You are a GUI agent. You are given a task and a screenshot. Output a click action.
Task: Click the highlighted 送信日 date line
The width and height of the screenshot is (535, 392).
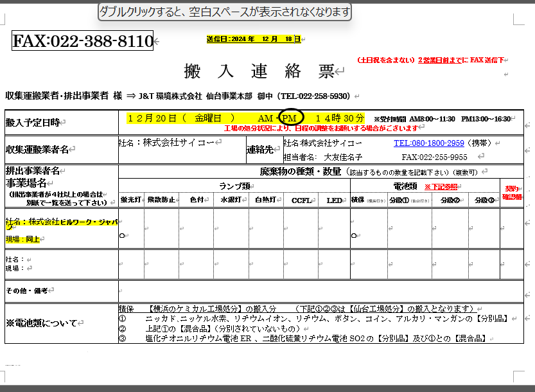253,39
